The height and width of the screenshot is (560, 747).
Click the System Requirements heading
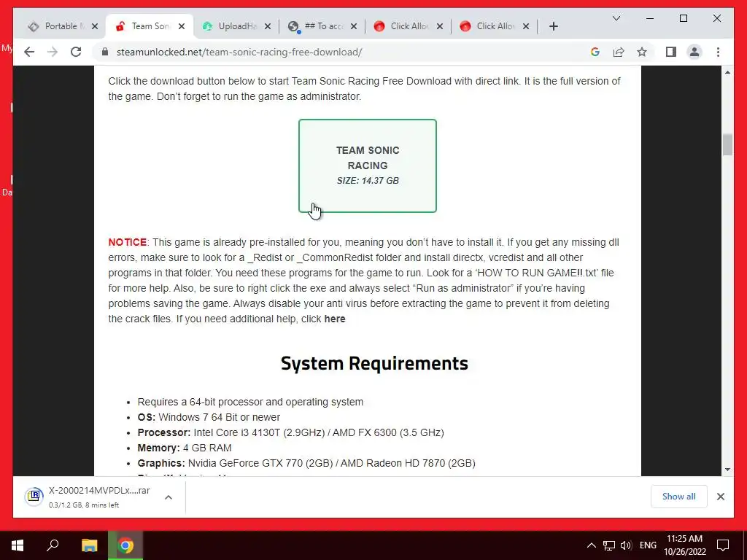click(374, 363)
